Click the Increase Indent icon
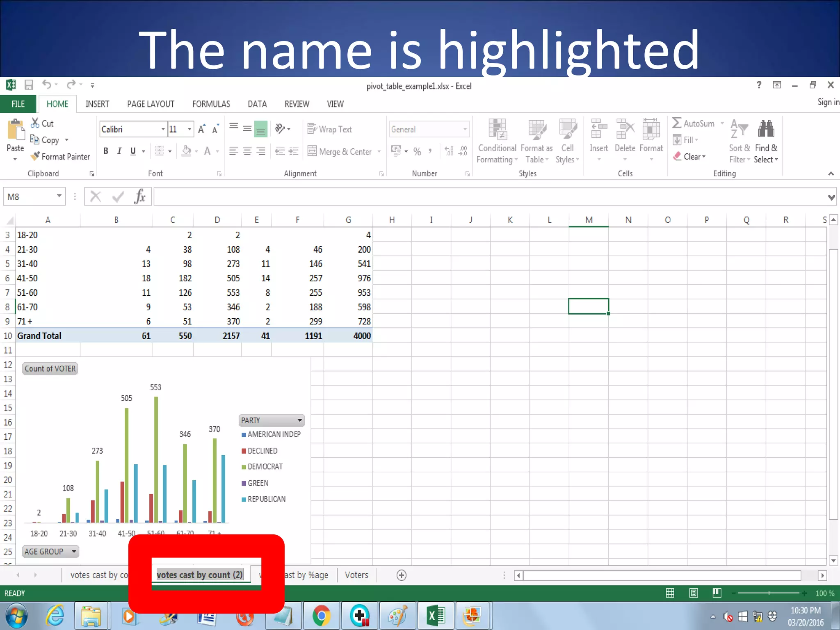The width and height of the screenshot is (840, 630). point(294,151)
